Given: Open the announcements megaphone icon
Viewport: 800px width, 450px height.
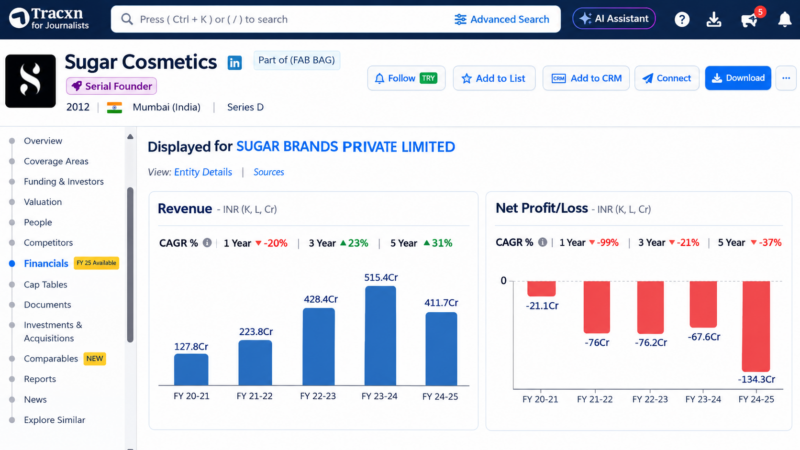Looking at the screenshot, I should click(x=748, y=20).
